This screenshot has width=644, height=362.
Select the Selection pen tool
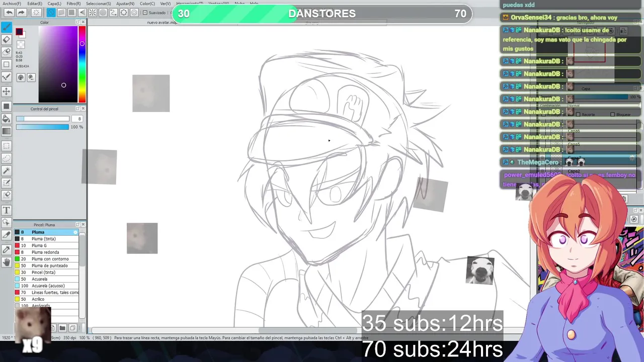(7, 183)
